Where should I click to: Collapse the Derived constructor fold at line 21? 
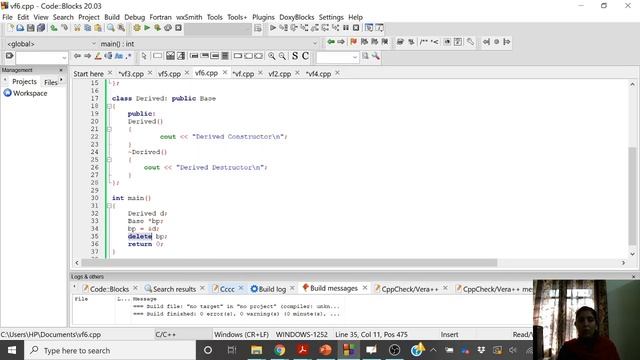pyautogui.click(x=109, y=129)
